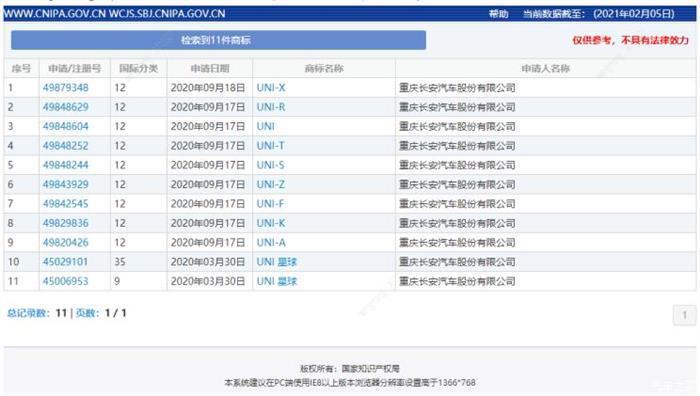Open application number 49829836
This screenshot has width=700, height=396.
(66, 223)
